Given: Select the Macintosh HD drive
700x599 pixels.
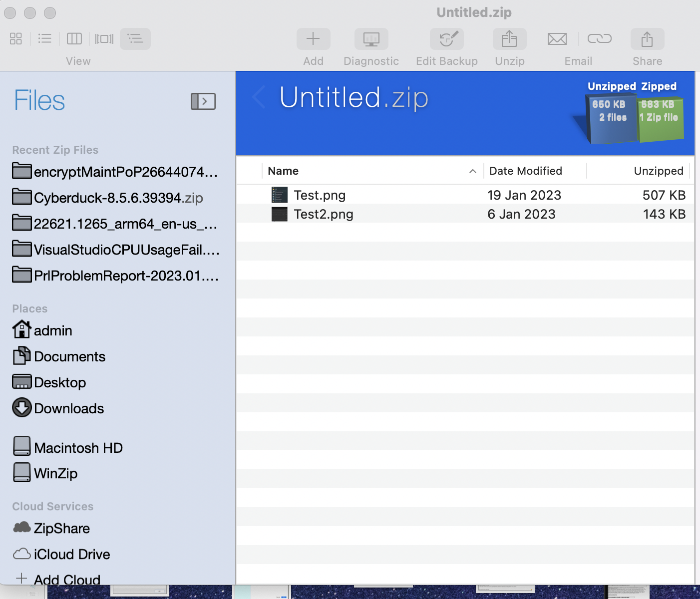Looking at the screenshot, I should point(67,447).
